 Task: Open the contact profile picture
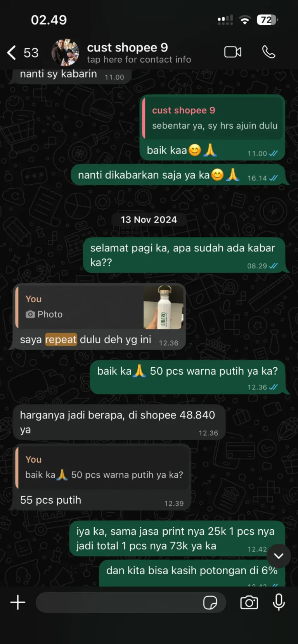(65, 52)
